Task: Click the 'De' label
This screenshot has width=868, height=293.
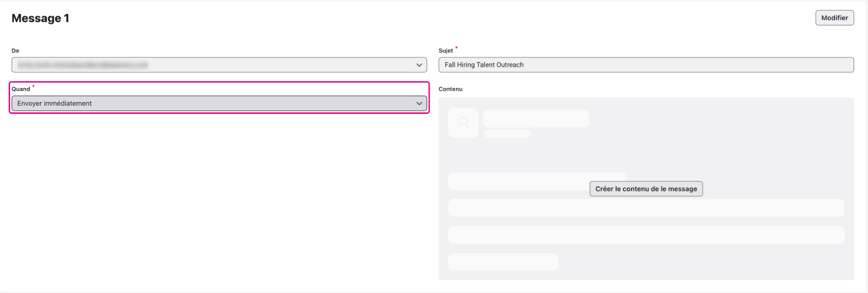Action: pos(15,50)
